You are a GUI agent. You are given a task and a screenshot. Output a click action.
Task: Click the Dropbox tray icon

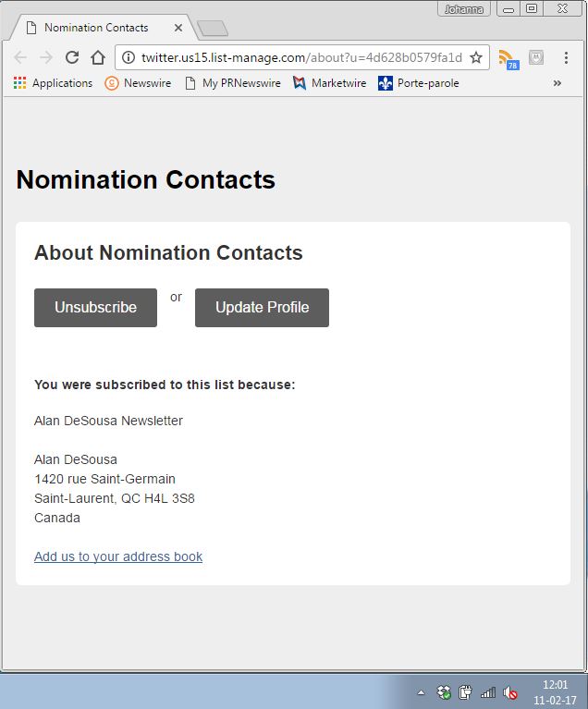444,692
